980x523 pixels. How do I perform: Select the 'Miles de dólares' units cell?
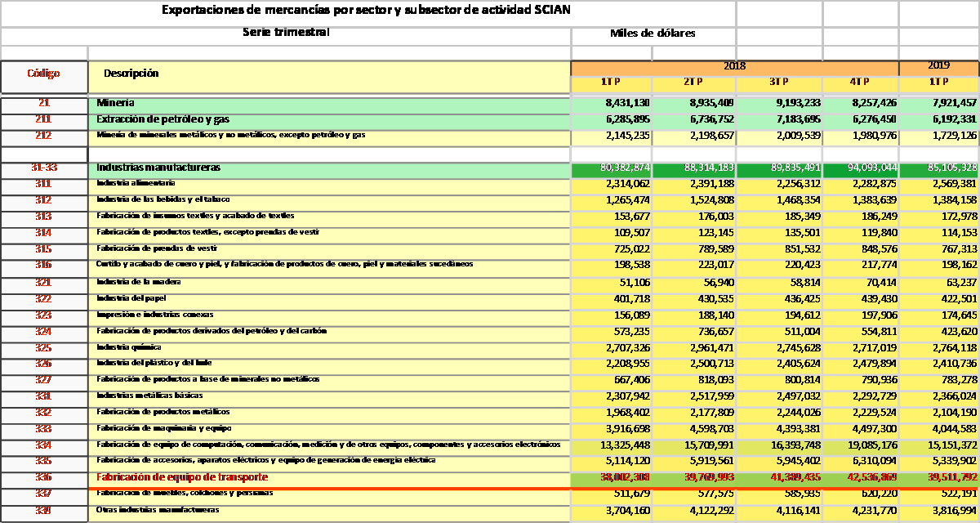click(x=653, y=34)
